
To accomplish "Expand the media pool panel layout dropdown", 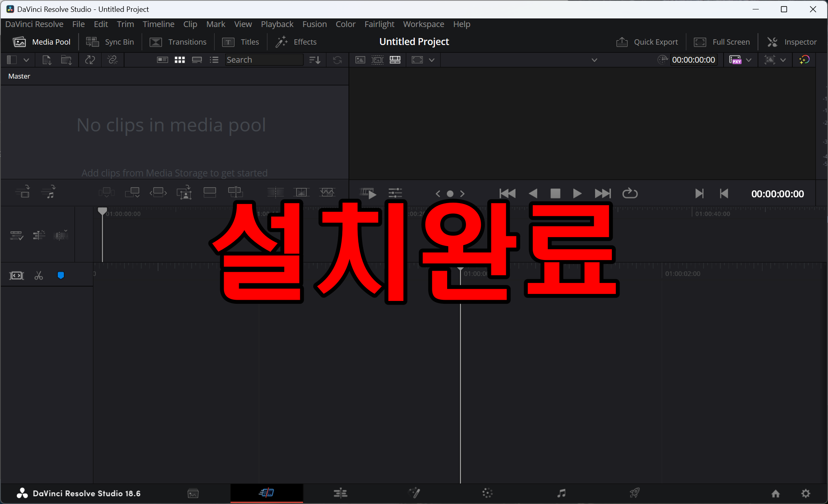I will pos(26,60).
